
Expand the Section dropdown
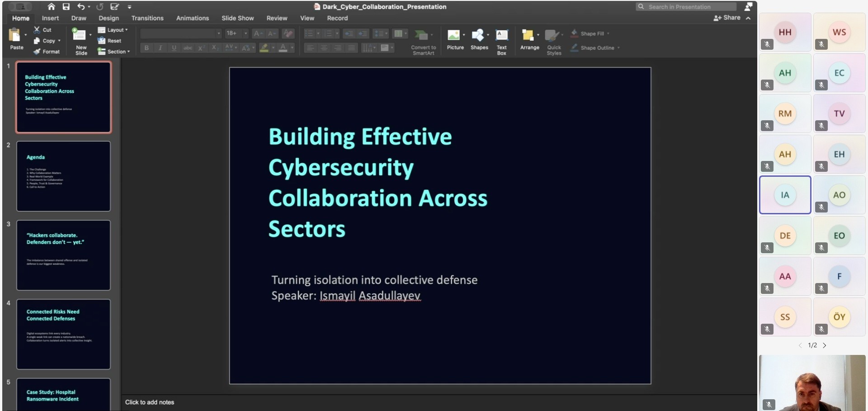click(x=114, y=52)
